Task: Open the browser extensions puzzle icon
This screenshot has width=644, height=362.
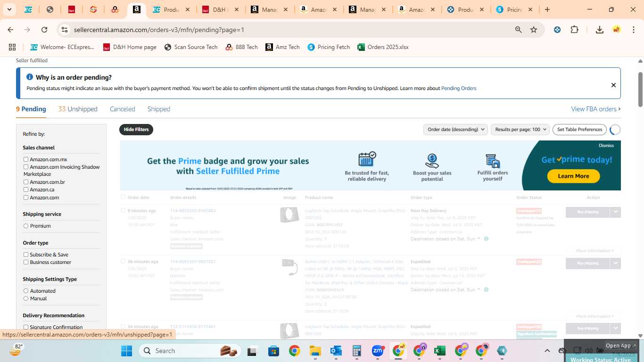Action: [x=574, y=30]
